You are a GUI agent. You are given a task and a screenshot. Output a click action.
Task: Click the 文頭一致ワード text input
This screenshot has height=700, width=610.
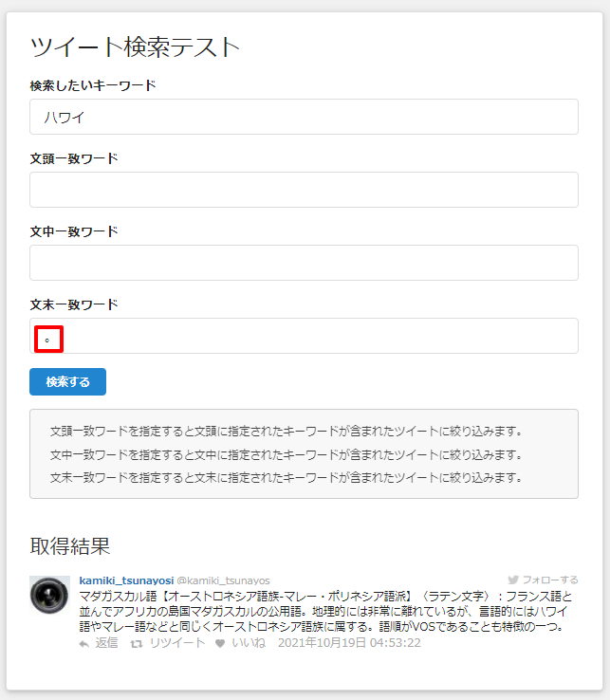click(304, 190)
